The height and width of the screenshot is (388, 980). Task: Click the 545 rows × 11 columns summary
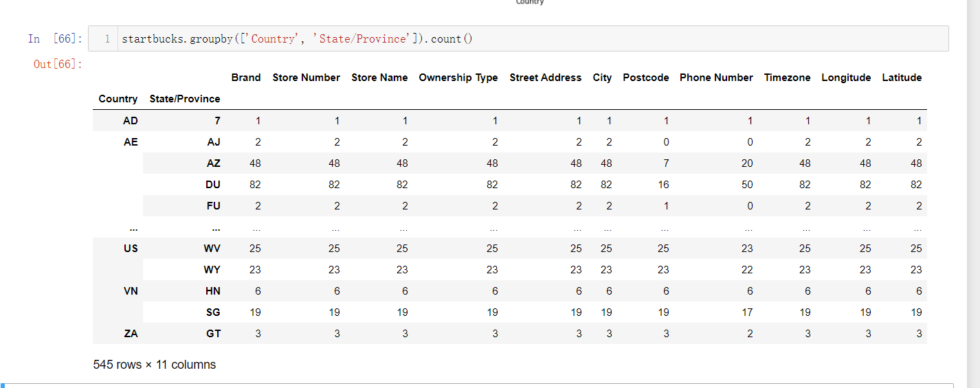coord(155,365)
